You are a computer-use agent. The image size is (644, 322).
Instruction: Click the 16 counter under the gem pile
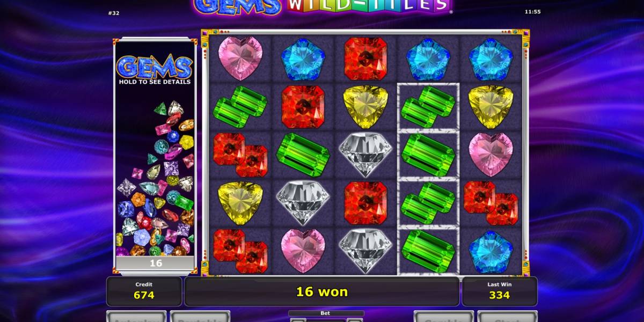155,263
